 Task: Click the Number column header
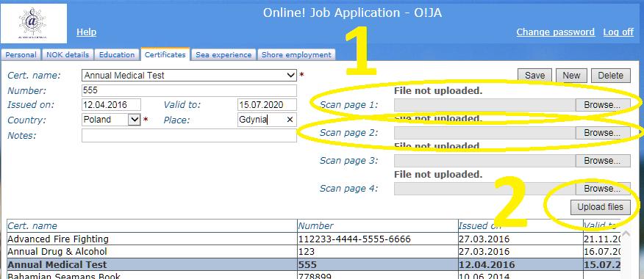(377, 225)
